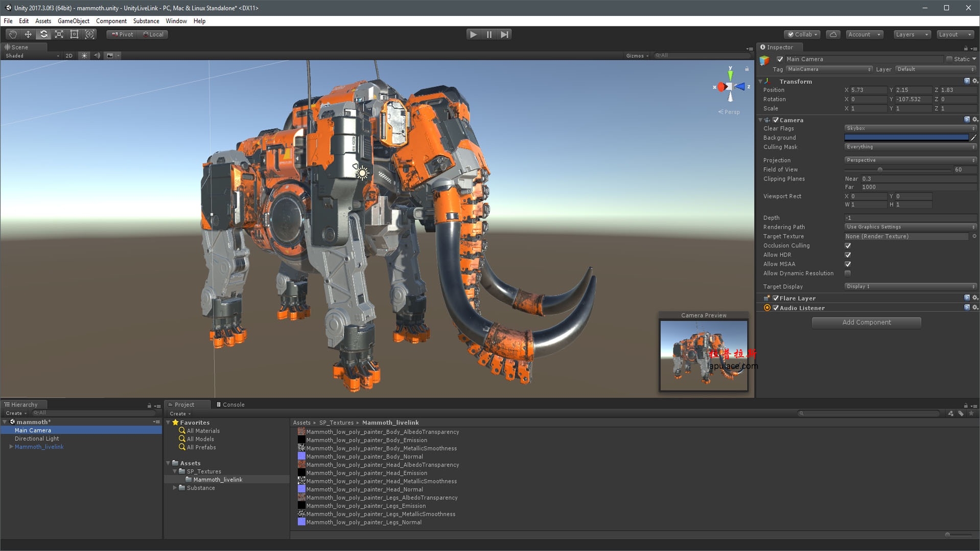Open Projection Perspective dropdown
The image size is (980, 551).
(910, 160)
